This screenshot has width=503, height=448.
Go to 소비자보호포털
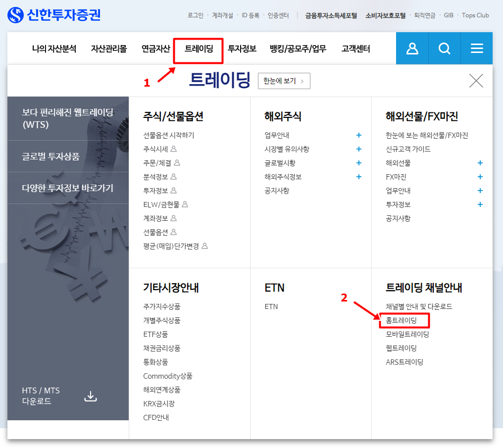[385, 15]
